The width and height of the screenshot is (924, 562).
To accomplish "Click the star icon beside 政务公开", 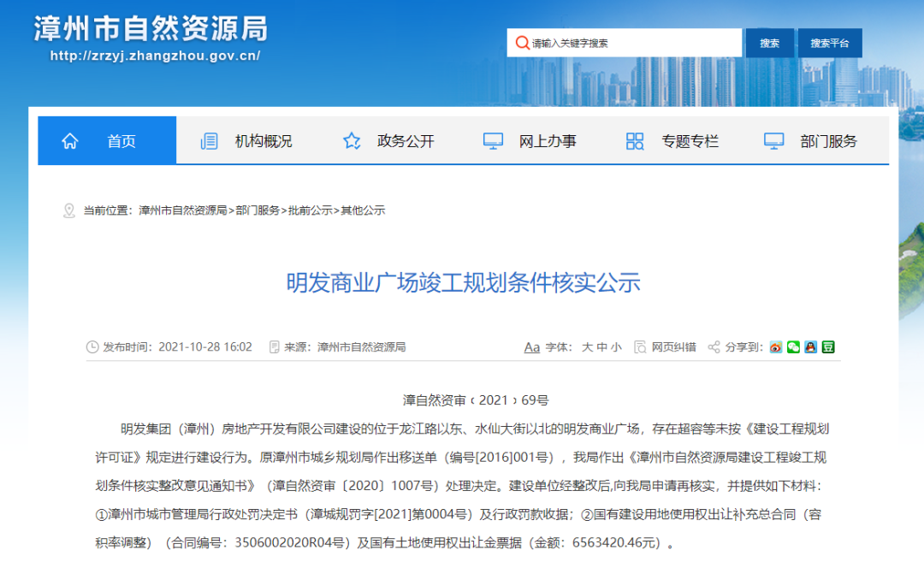I will click(352, 141).
